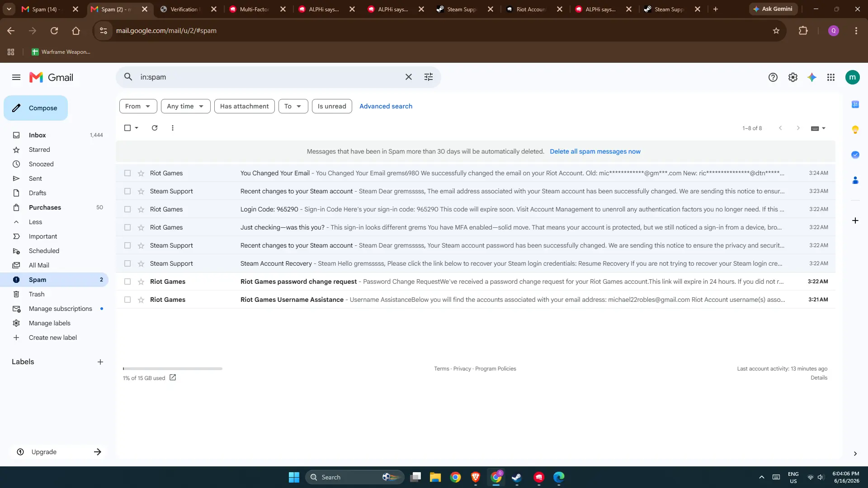Open the Settings gear icon
868x488 pixels.
click(793, 77)
